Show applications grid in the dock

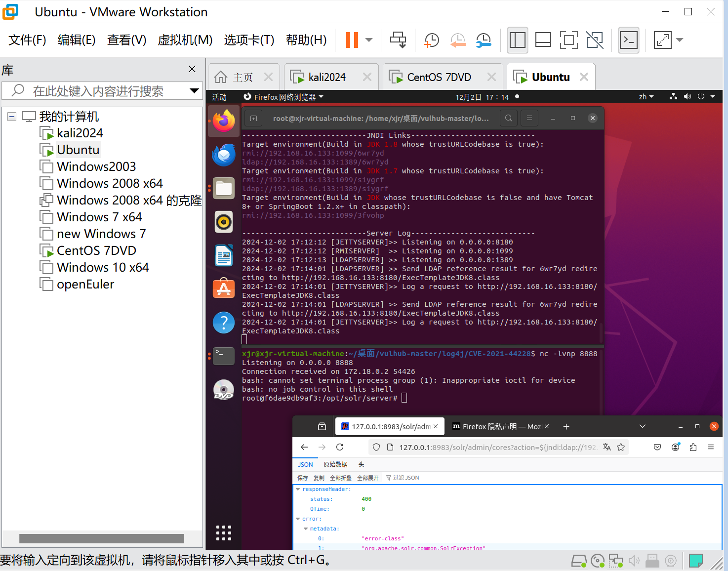tap(224, 532)
